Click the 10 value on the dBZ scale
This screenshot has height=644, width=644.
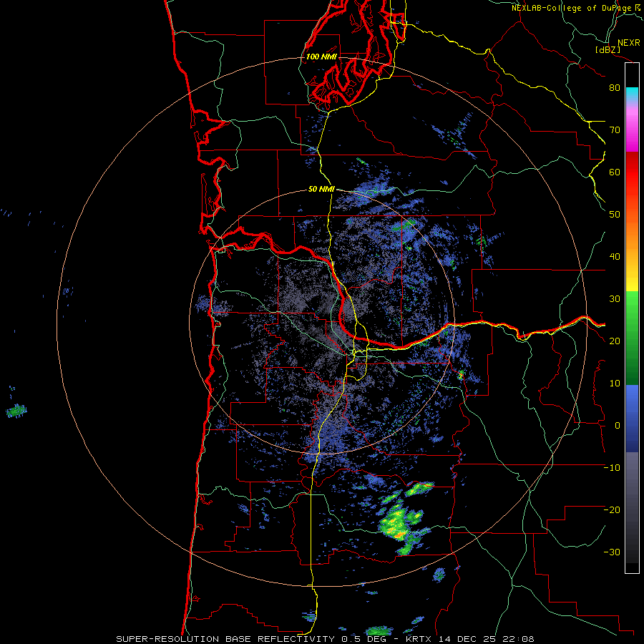615,384
